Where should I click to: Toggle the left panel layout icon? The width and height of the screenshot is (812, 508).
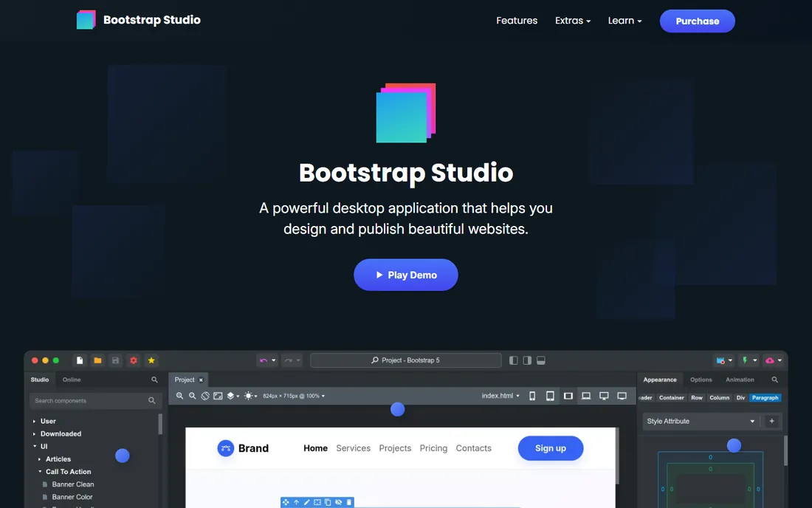(513, 360)
